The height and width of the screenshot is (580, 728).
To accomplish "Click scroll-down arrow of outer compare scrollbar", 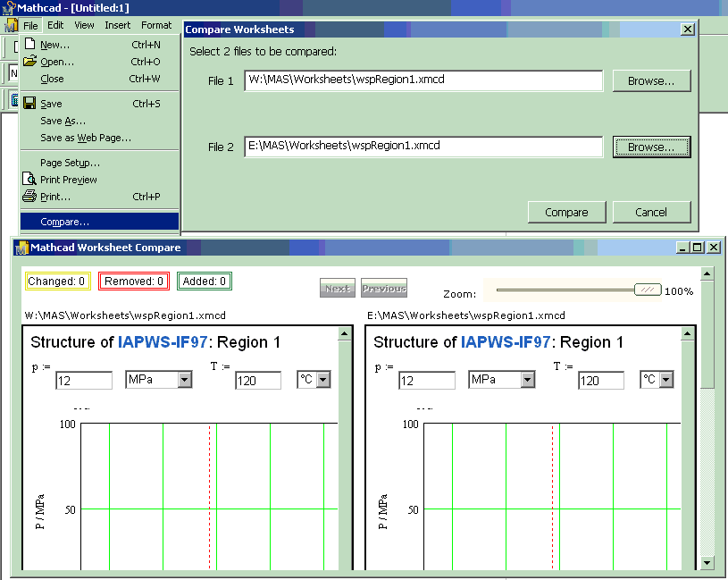I will pos(707,563).
